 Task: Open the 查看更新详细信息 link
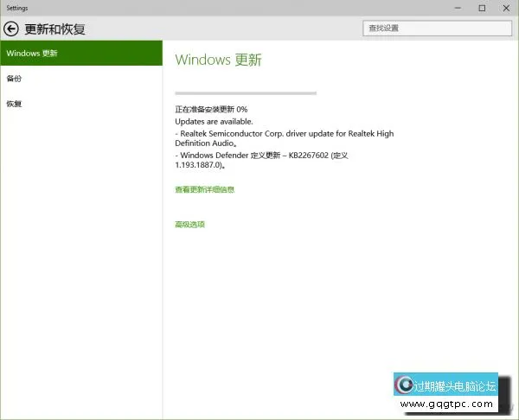pos(204,189)
